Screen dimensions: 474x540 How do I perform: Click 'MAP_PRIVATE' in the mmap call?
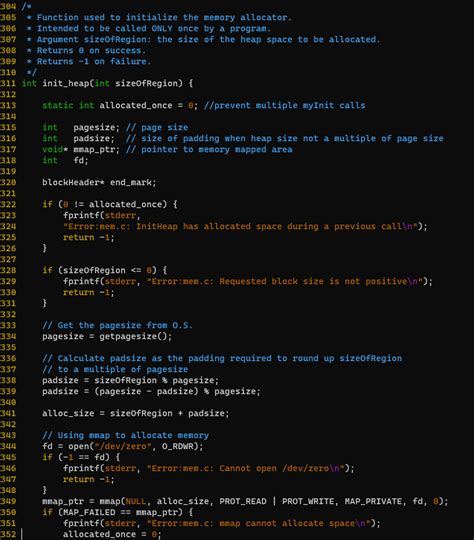(x=373, y=501)
